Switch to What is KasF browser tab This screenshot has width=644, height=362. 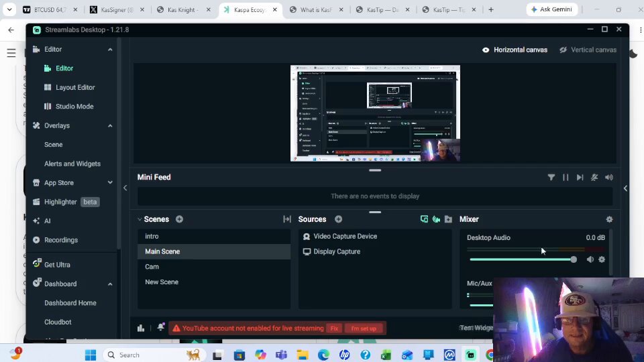[316, 9]
